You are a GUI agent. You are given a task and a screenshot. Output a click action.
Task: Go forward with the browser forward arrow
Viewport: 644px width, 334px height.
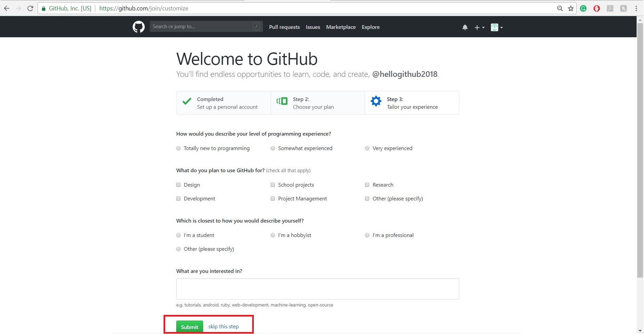click(x=18, y=8)
